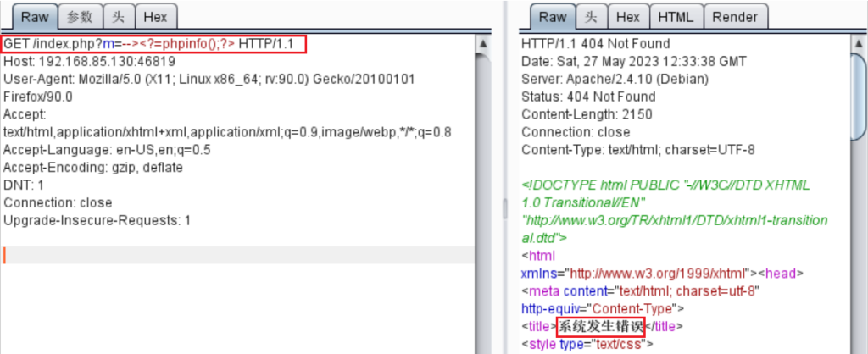This screenshot has width=868, height=354.
Task: Click the Firefox/90.0 user agent continuation line
Action: click(37, 97)
